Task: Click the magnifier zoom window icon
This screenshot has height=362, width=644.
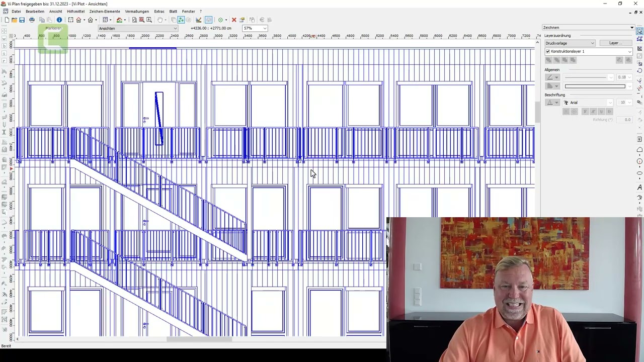Action: (x=134, y=20)
